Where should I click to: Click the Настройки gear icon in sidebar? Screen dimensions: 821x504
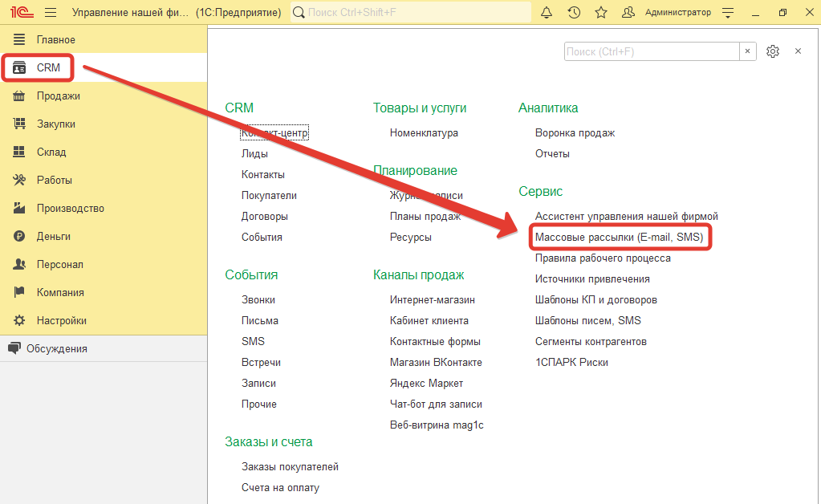tap(18, 320)
